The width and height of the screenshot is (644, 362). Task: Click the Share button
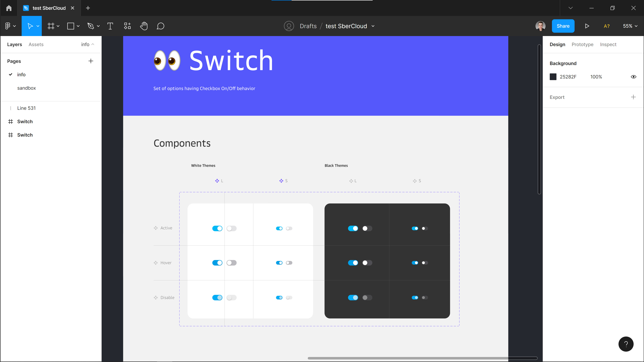[563, 26]
